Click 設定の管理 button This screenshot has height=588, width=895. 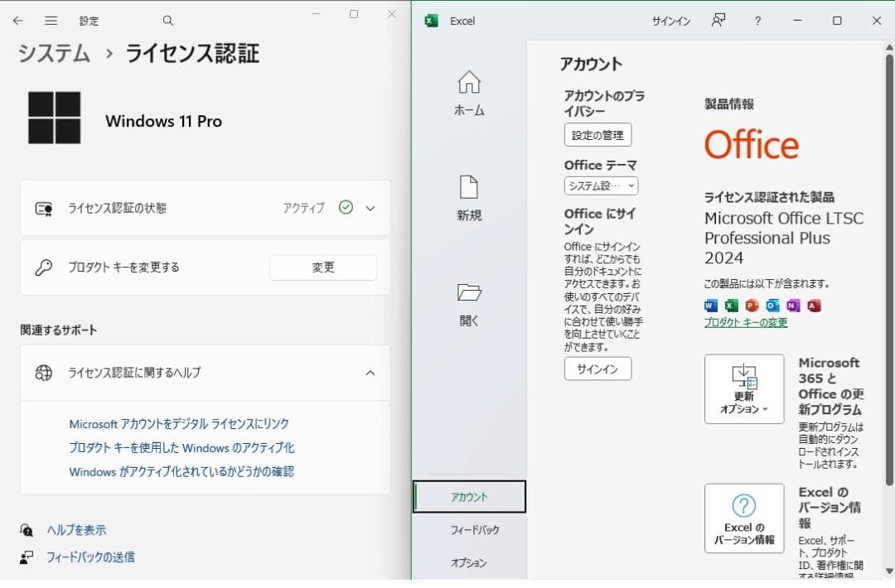[597, 135]
